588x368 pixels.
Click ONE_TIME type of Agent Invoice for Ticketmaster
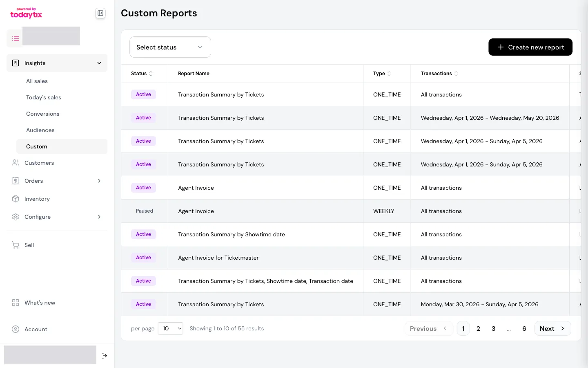(x=387, y=258)
